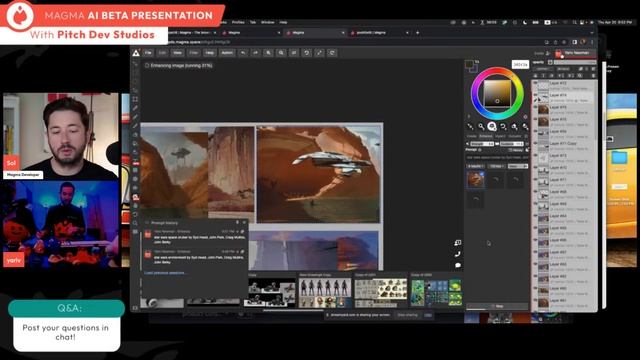Viewport: 640px width, 360px height.
Task: Adjust the Strength slider
Action: (x=482, y=144)
